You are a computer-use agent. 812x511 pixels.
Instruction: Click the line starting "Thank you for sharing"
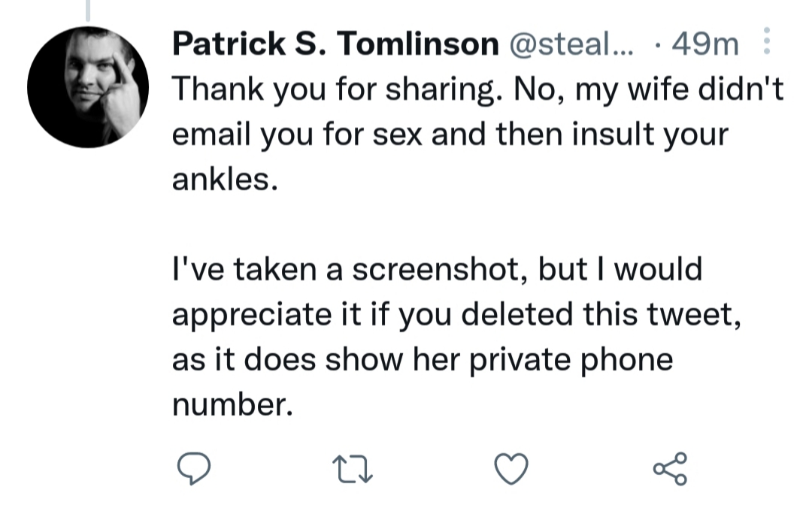point(477,89)
